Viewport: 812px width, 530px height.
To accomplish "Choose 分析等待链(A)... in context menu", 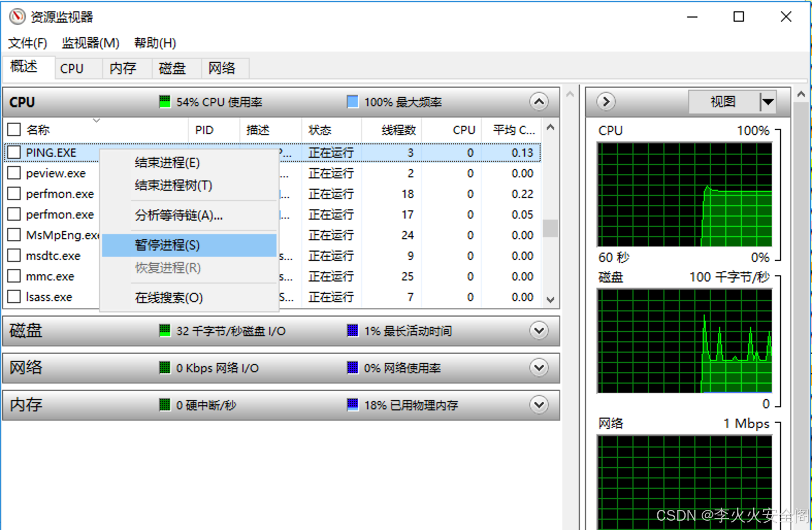I will 189,215.
